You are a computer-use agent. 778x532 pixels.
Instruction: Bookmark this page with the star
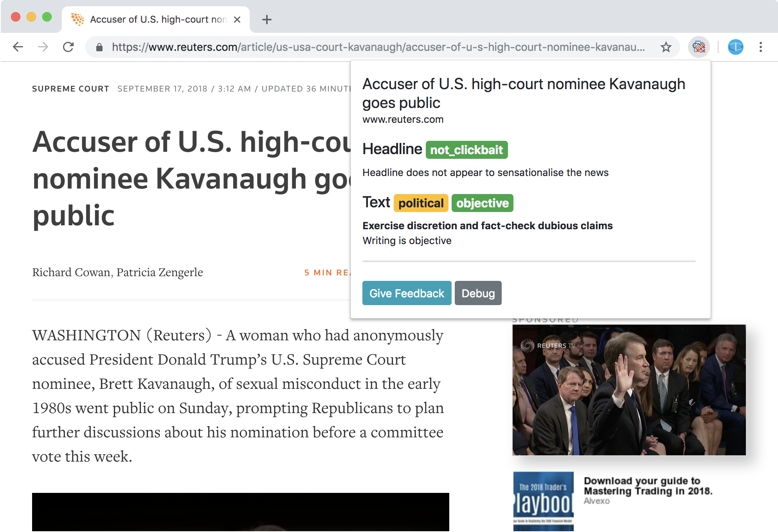pyautogui.click(x=666, y=47)
